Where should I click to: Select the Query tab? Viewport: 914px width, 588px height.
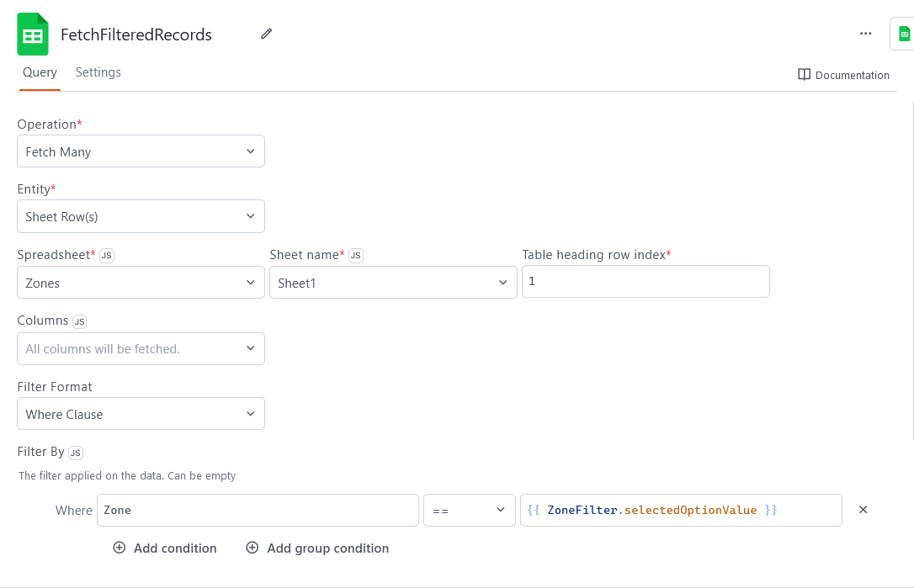click(40, 72)
